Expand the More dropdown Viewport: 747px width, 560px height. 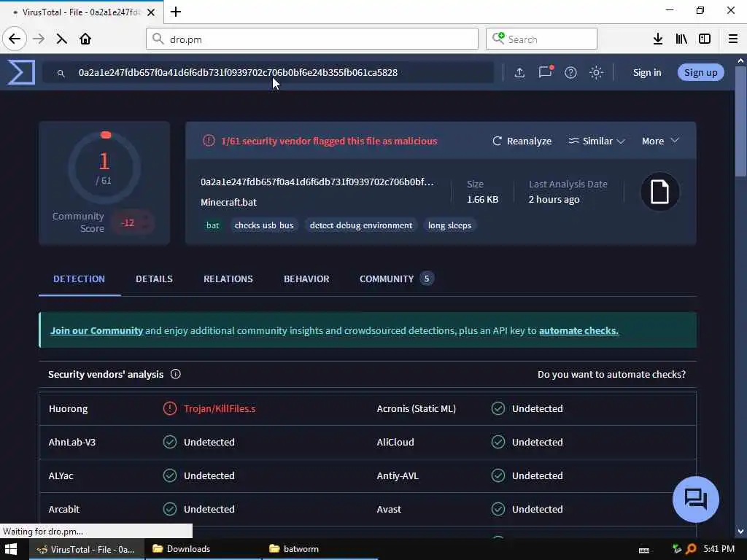pos(660,141)
